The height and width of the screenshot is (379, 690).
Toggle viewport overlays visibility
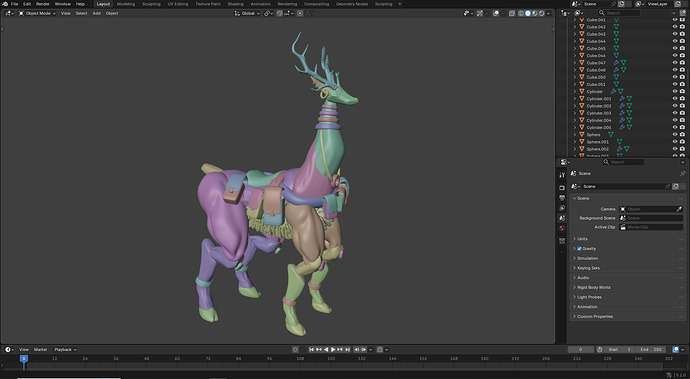tap(496, 13)
